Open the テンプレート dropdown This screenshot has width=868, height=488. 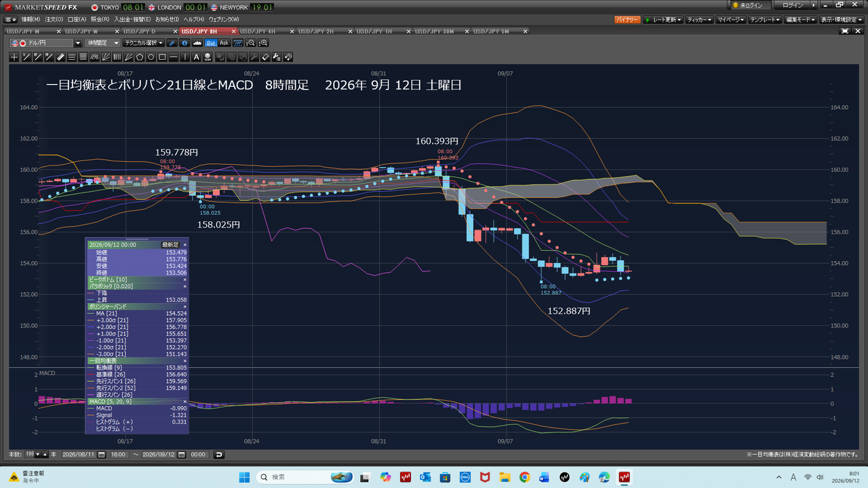pos(766,20)
